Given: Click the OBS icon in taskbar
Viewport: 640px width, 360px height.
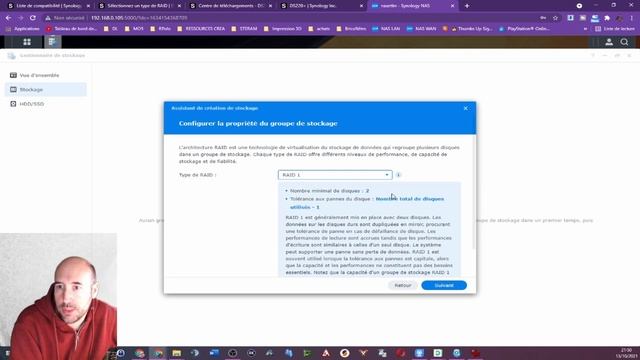Looking at the screenshot, I should [233, 353].
